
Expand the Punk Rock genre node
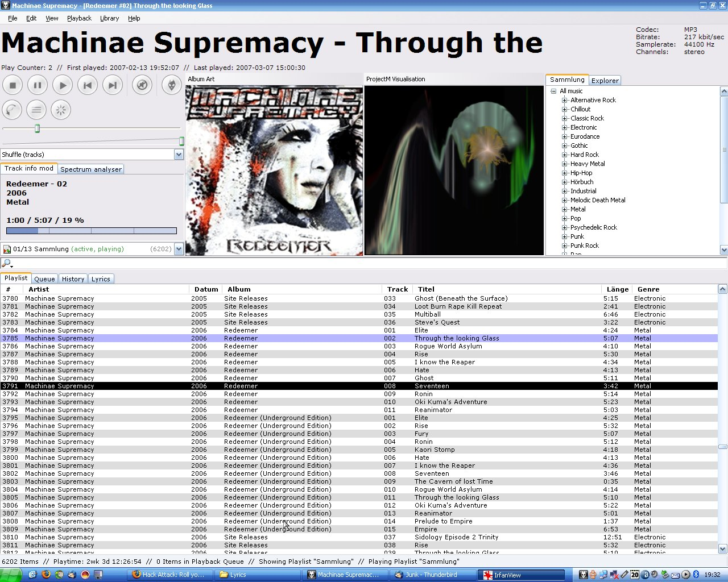(565, 246)
